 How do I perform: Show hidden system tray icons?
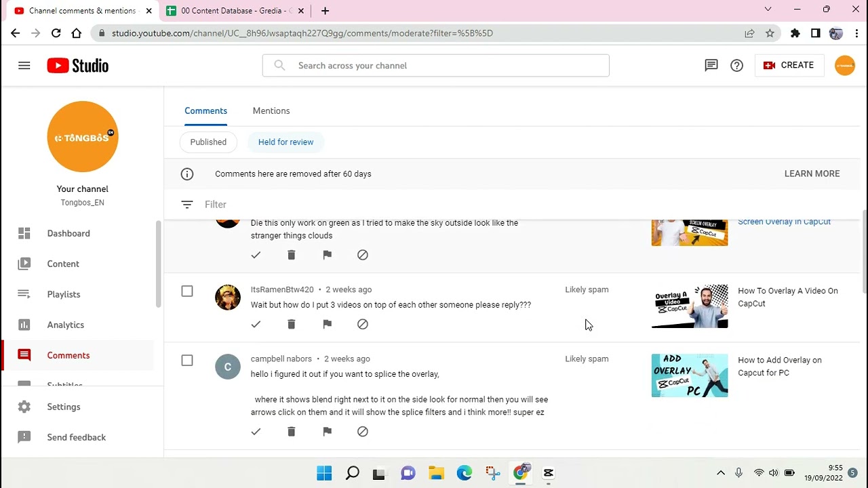pos(721,473)
